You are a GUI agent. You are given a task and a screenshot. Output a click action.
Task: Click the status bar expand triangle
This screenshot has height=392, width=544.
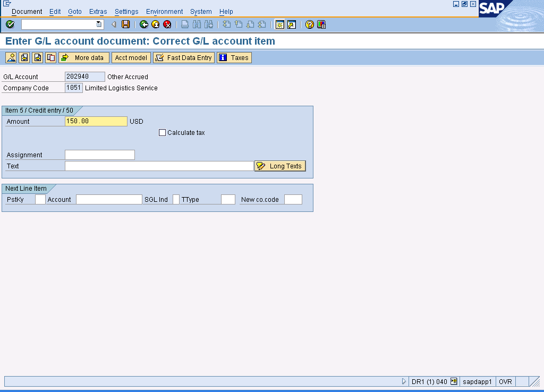coord(404,381)
